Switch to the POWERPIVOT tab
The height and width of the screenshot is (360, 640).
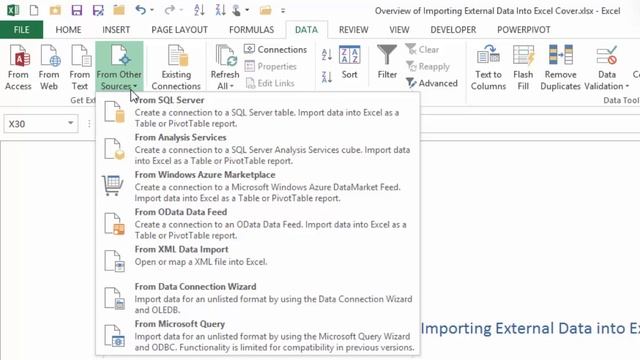tap(524, 30)
